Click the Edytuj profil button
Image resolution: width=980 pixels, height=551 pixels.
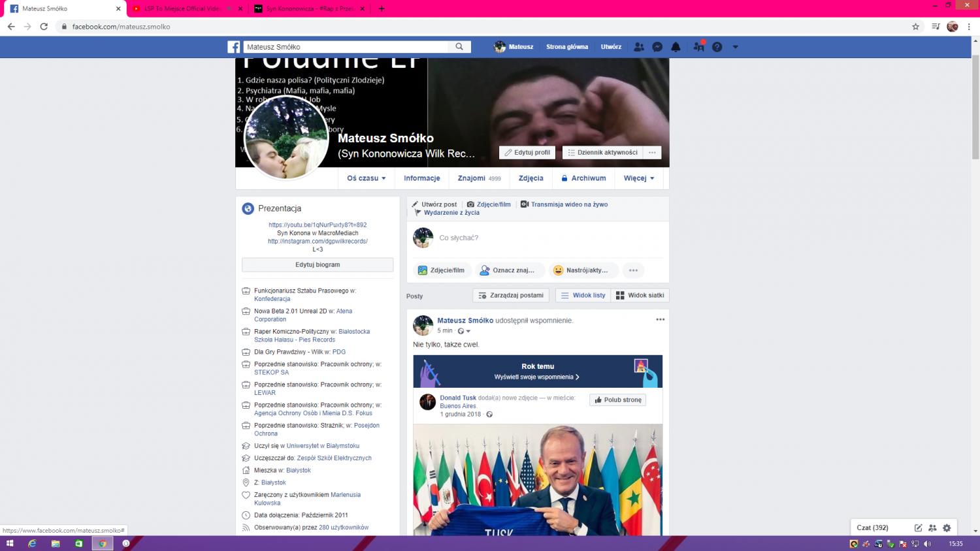coord(527,153)
